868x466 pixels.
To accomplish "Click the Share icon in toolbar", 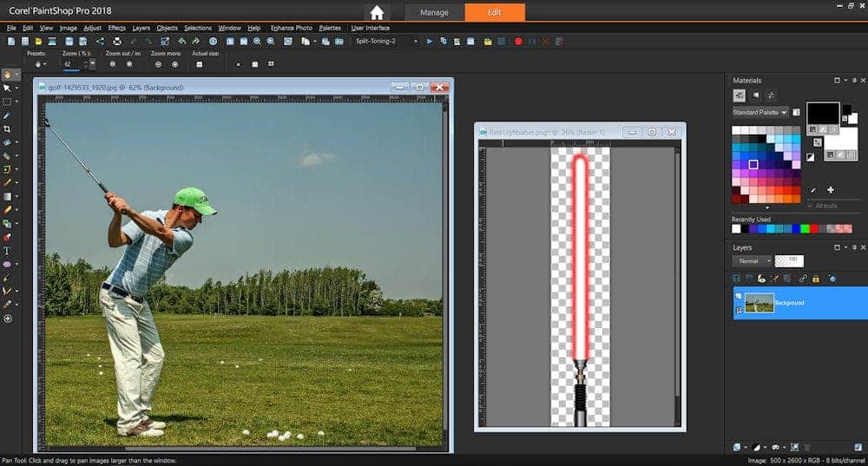I will pos(99,41).
